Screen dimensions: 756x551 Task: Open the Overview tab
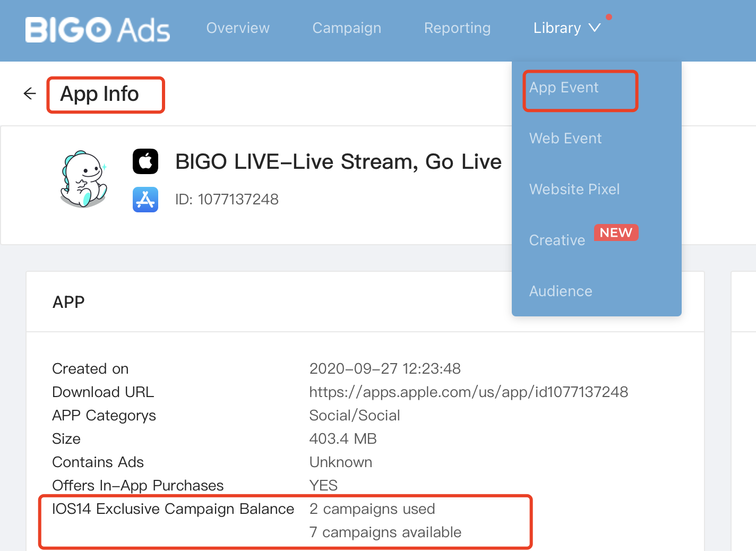click(x=238, y=28)
